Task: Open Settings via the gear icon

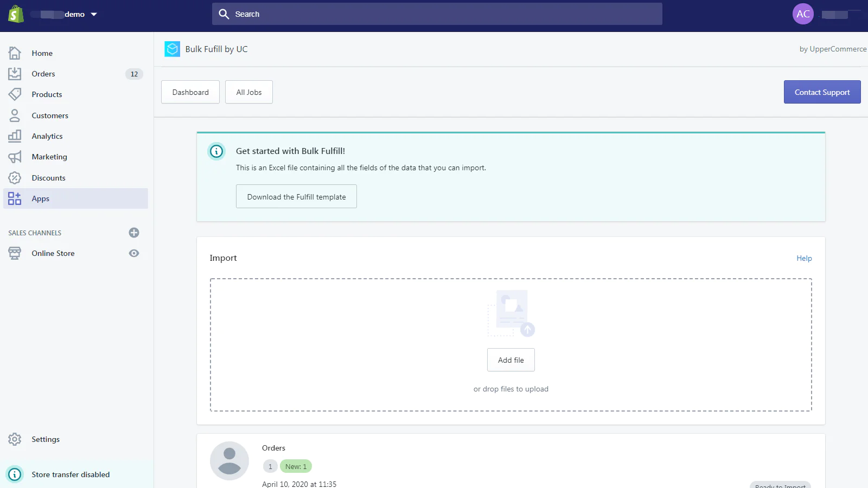Action: coord(15,439)
